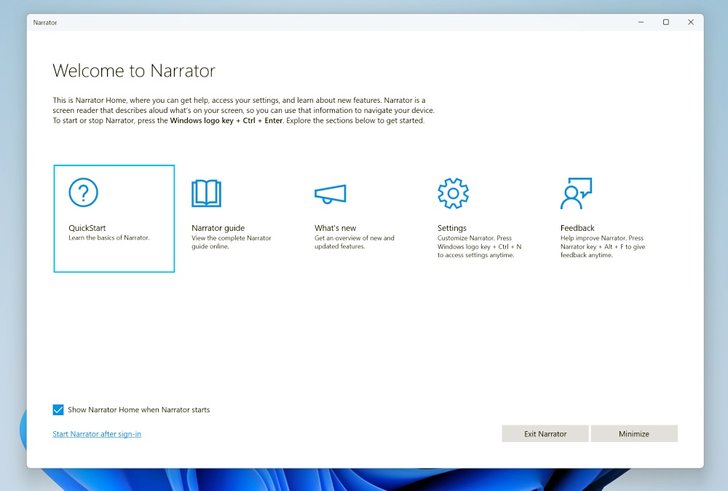Click 'Show Narrator Home when Narrator starts' label
The image size is (728, 491).
(x=139, y=410)
